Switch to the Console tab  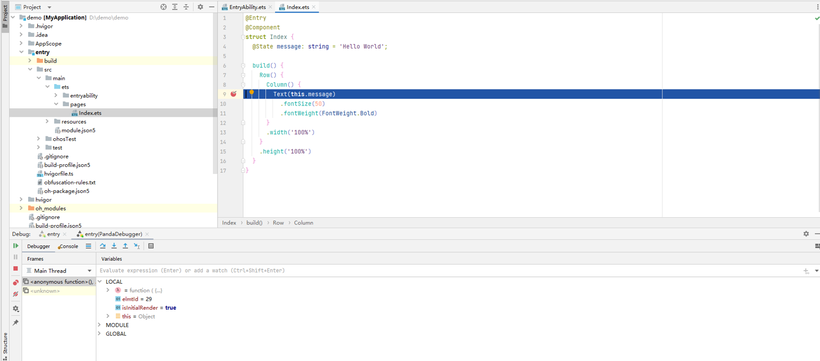point(68,246)
